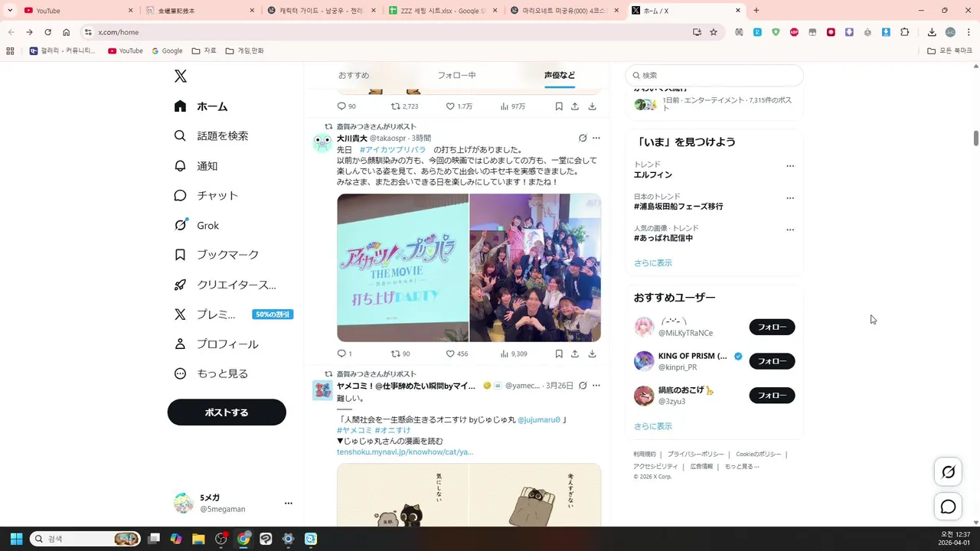Follow @MiLKyTRaNCe user

tap(772, 327)
